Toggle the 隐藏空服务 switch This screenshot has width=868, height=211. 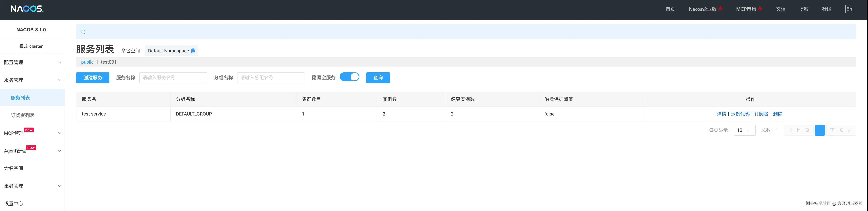(x=349, y=77)
